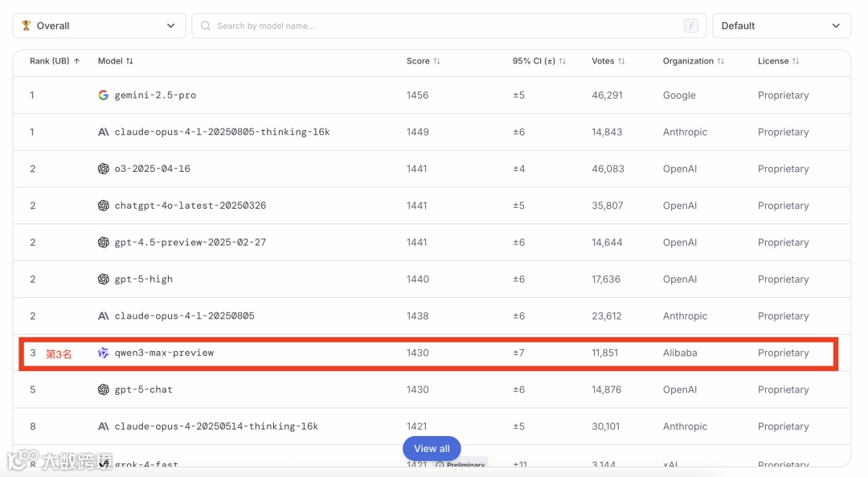The height and width of the screenshot is (477, 868).
Task: Click Qwen icon beside qwen3-max-preview
Action: tap(103, 353)
